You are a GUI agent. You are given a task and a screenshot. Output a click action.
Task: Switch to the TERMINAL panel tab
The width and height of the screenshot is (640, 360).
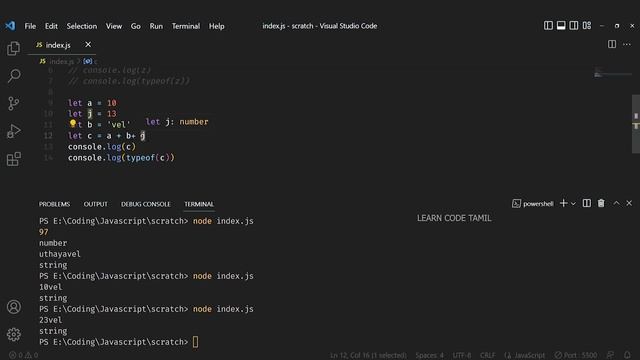coord(199,204)
